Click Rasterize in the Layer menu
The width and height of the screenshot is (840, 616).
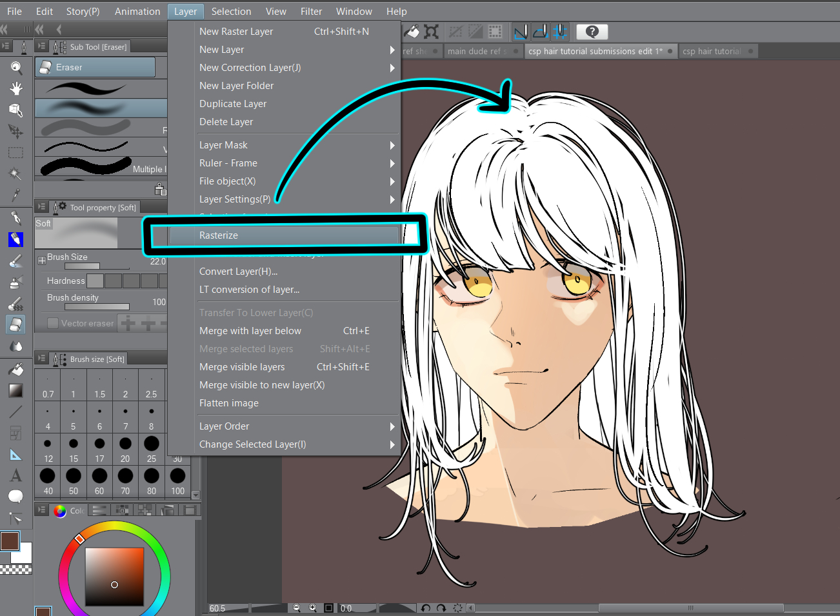coord(219,235)
